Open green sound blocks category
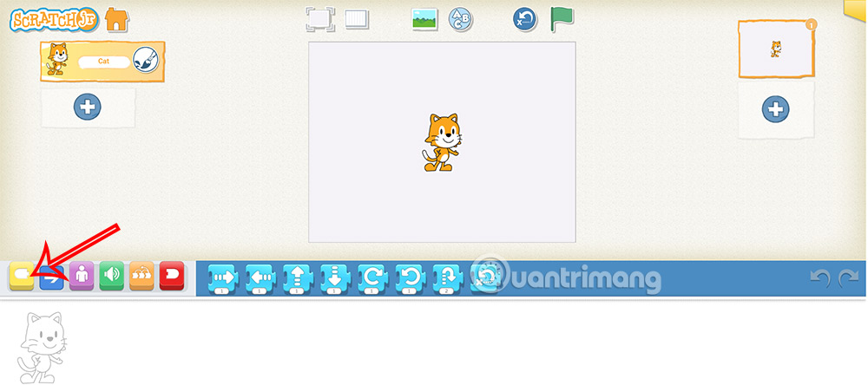The width and height of the screenshot is (868, 385). click(x=112, y=276)
